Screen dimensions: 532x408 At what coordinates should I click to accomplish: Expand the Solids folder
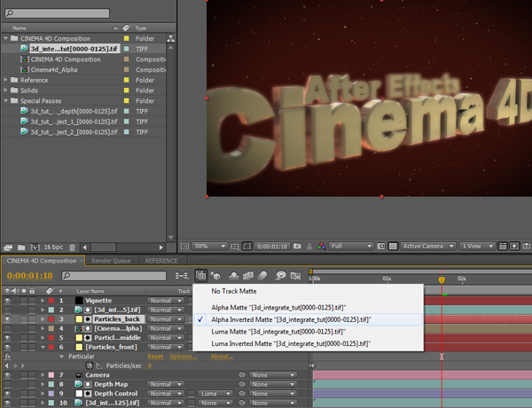point(5,90)
